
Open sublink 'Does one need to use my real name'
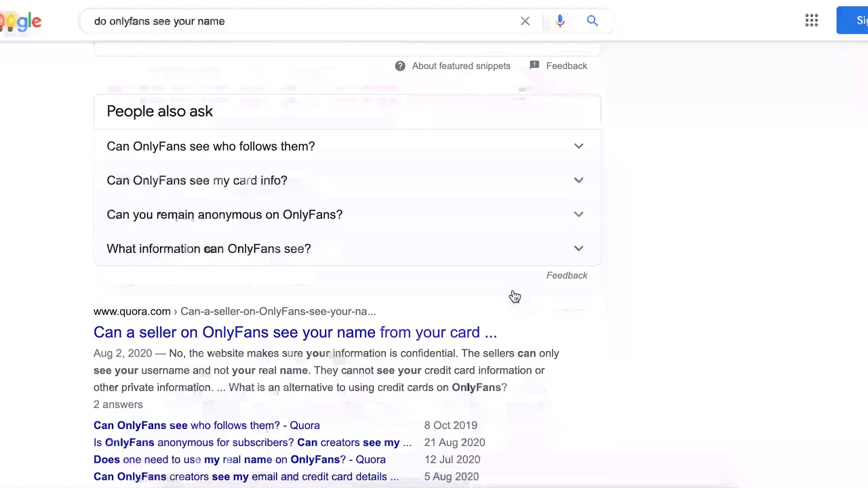pyautogui.click(x=239, y=460)
